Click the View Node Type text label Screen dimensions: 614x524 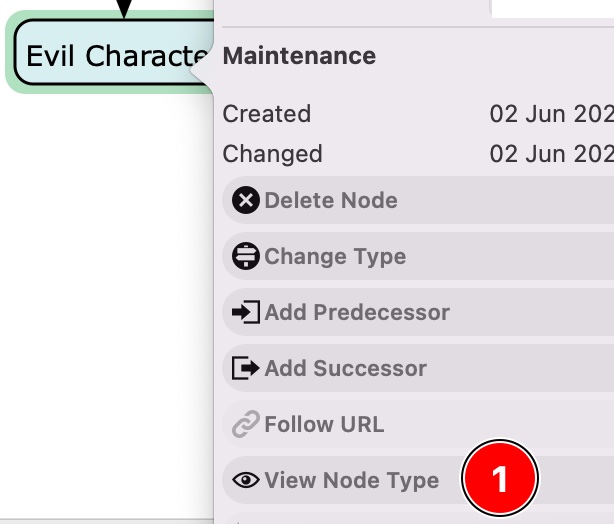351,481
